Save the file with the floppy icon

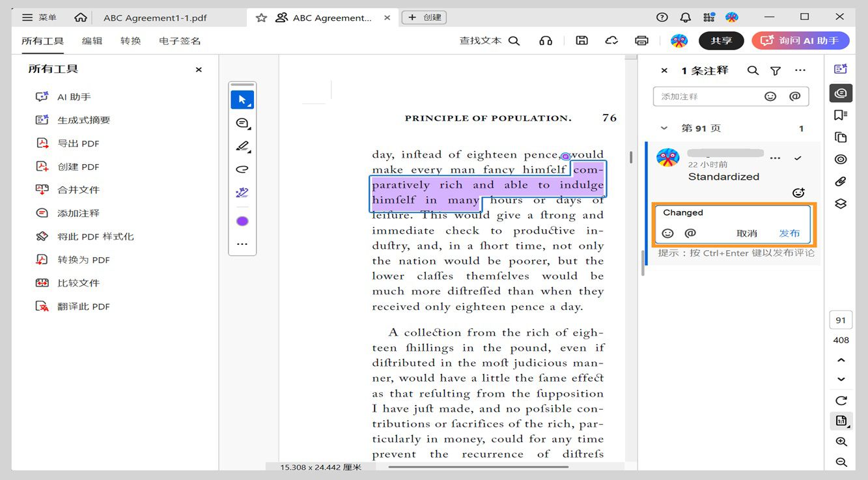pos(582,40)
